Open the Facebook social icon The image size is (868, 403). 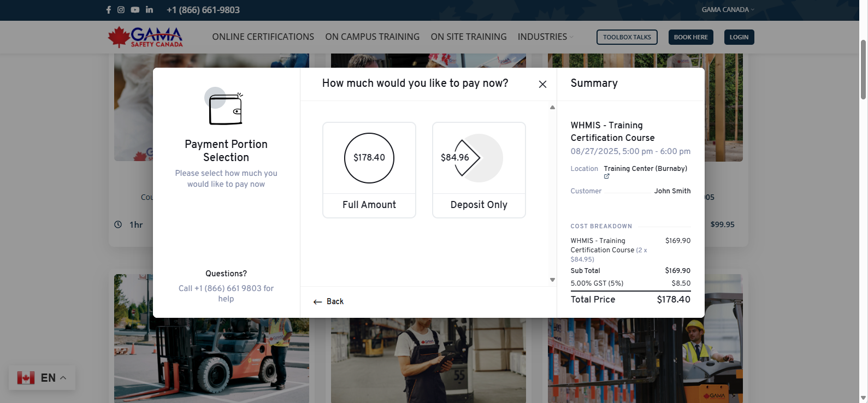point(108,10)
